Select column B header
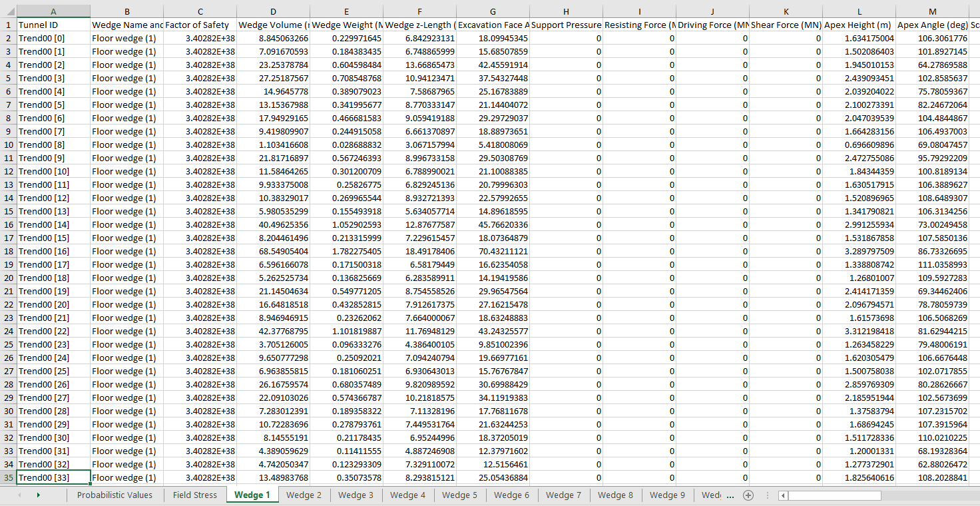 point(126,11)
